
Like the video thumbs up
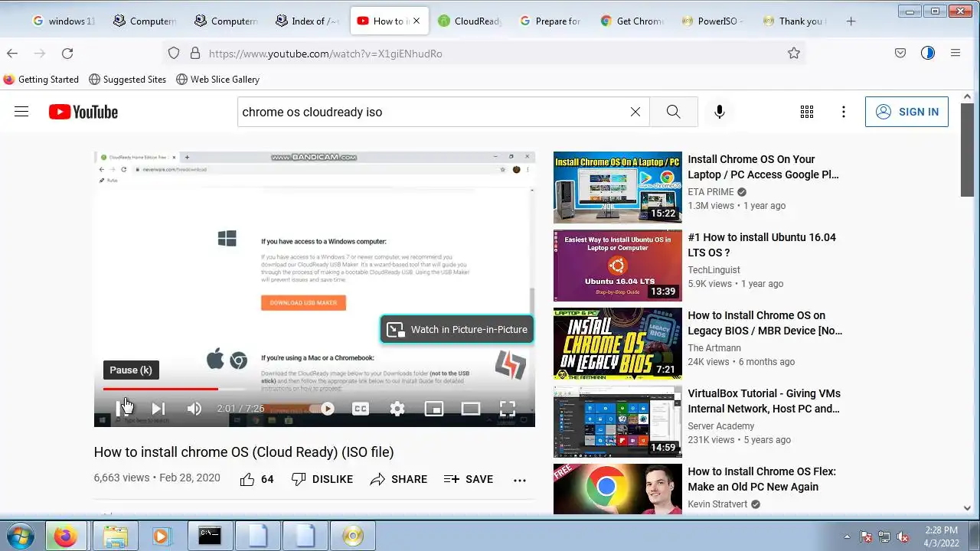click(256, 479)
